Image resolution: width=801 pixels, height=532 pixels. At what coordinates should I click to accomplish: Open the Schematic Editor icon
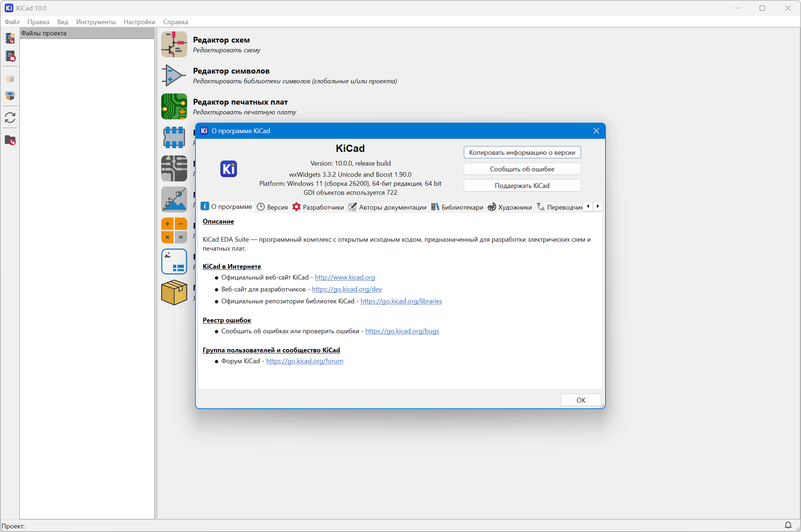pos(174,44)
